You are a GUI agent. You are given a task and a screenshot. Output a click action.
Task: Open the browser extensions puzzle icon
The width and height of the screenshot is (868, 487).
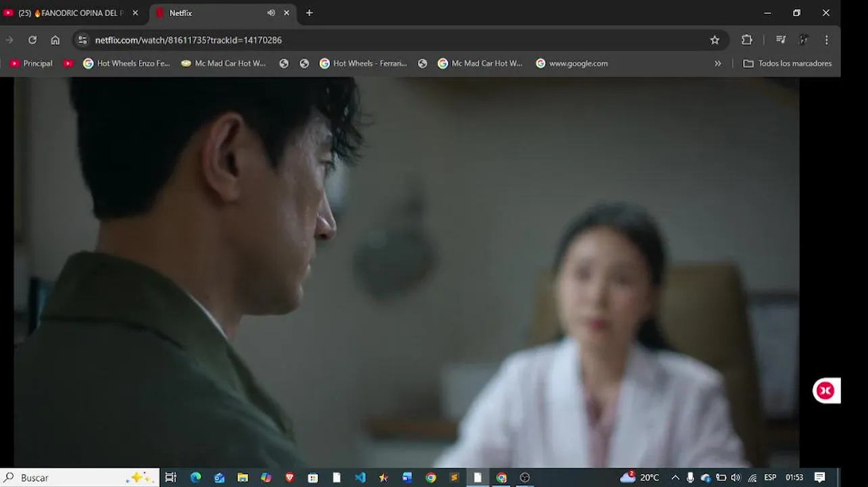tap(747, 40)
